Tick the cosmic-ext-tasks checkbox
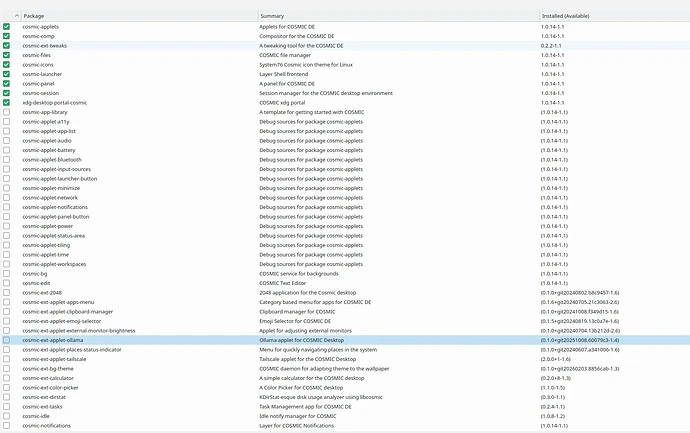The width and height of the screenshot is (690, 433). pyautogui.click(x=6, y=407)
